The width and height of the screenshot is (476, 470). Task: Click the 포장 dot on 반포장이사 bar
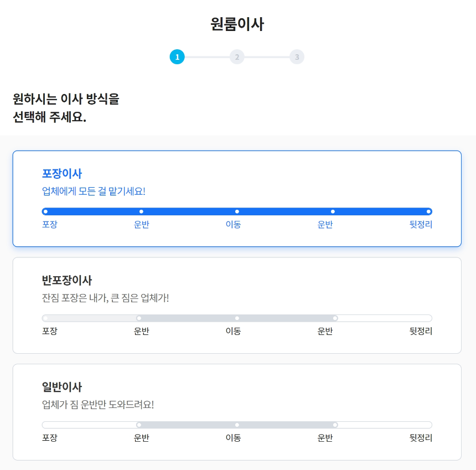tap(45, 318)
